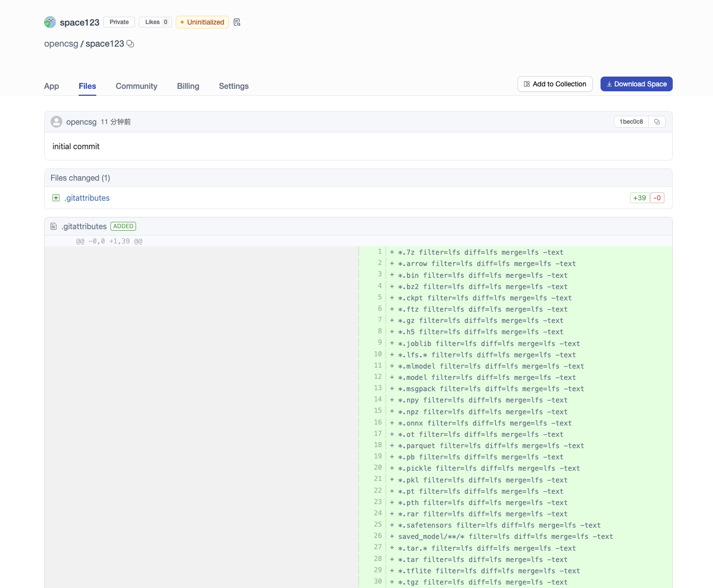The image size is (713, 588).
Task: Open the Community tab
Action: (137, 86)
